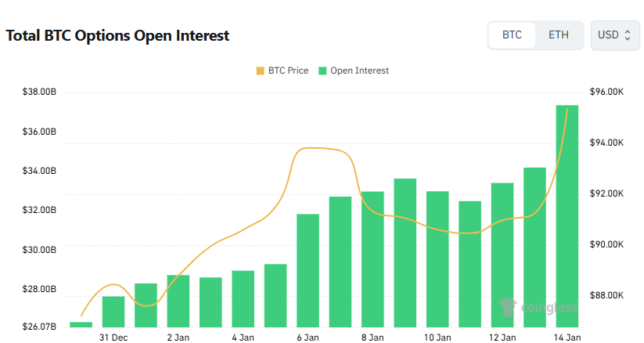
Task: Click the bar above 2 Jan
Action: pos(178,301)
